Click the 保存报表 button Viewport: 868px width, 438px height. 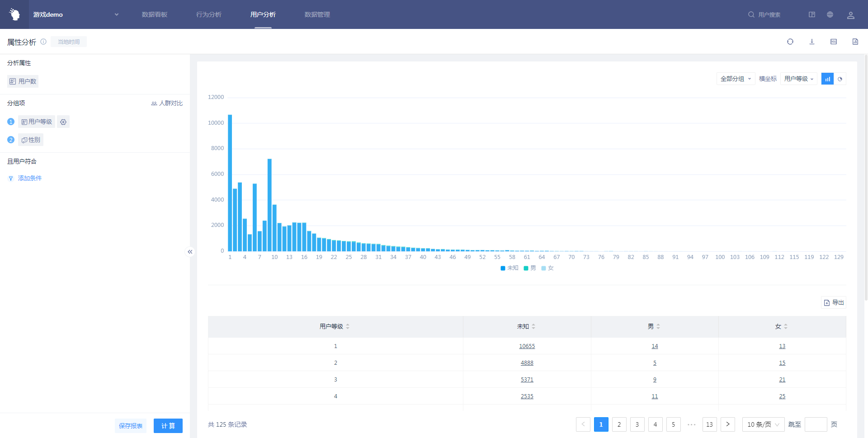[x=131, y=426]
